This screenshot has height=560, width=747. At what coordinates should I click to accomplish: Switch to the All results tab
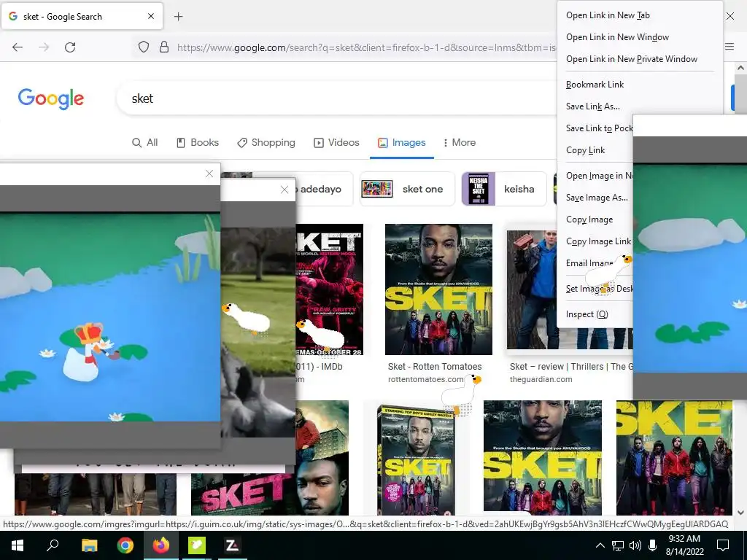click(x=145, y=142)
